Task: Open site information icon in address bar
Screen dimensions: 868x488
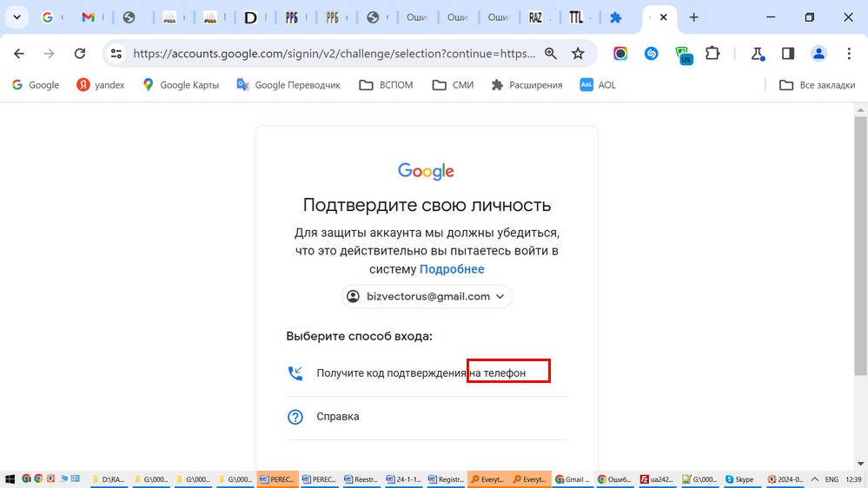Action: (116, 54)
